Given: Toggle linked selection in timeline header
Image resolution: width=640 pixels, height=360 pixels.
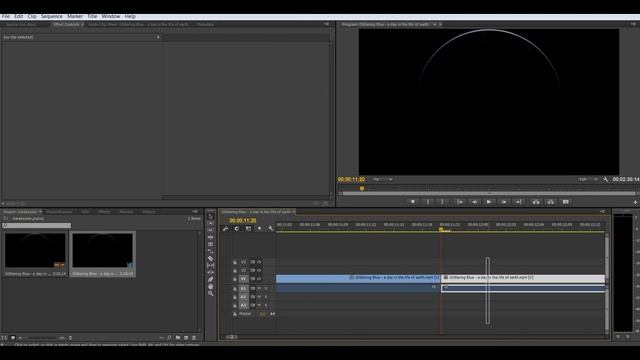Looking at the screenshot, I should click(248, 229).
